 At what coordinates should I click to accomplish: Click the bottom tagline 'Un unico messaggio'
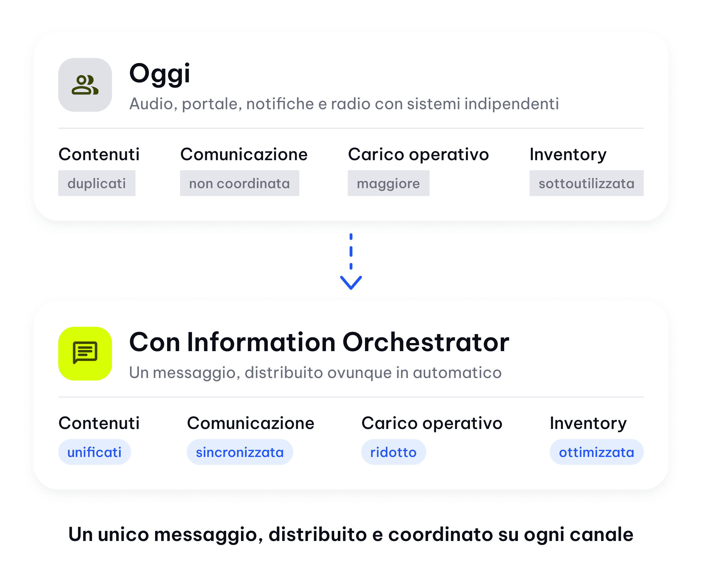(x=351, y=534)
